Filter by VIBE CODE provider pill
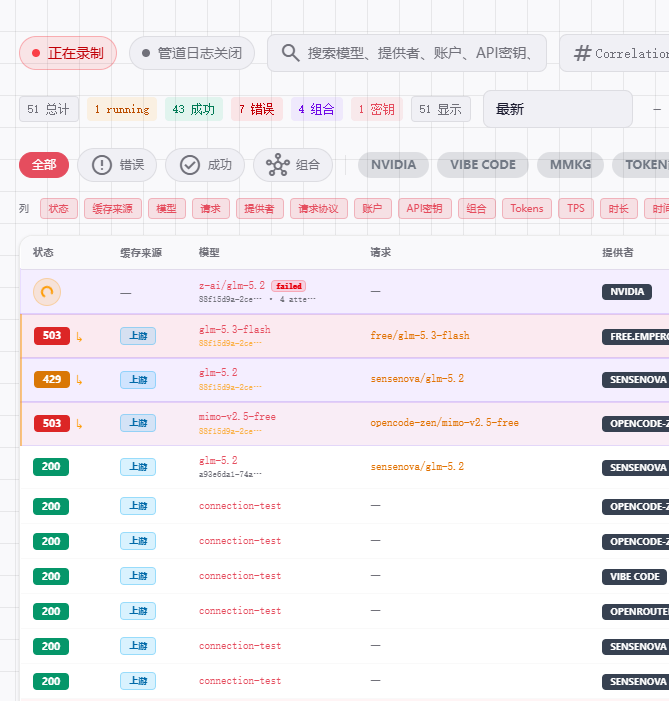The height and width of the screenshot is (701, 669). point(483,165)
